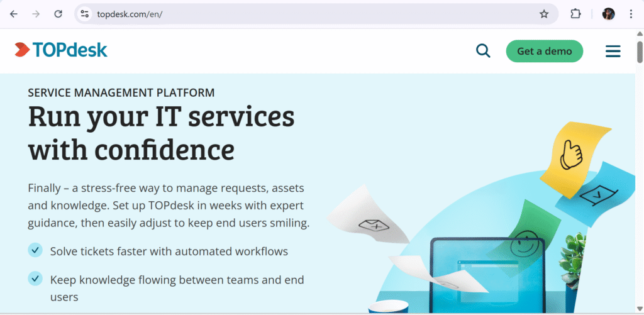The width and height of the screenshot is (644, 315).
Task: Click the checkmark icon beside 'Keep knowledge flowing'
Action: point(35,278)
